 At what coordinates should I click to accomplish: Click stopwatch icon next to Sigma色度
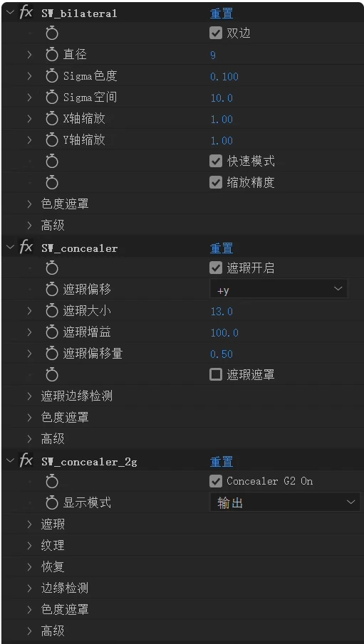52,76
